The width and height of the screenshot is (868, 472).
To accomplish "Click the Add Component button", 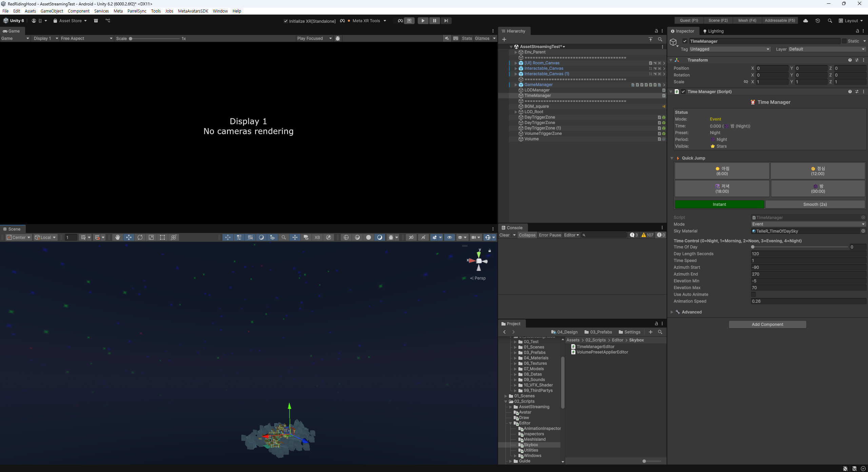I will (767, 324).
